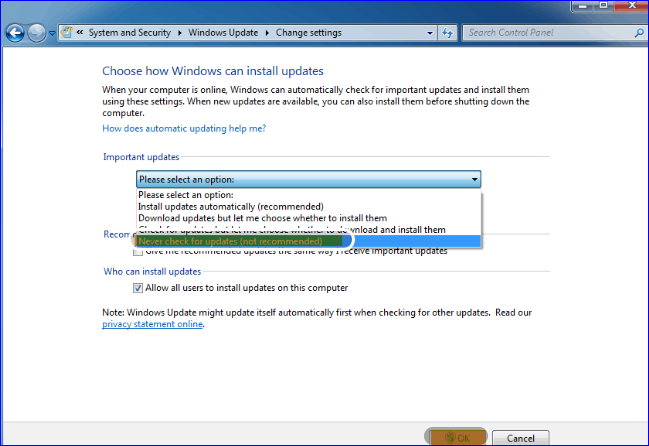
Task: Click the OK button
Action: (x=457, y=438)
